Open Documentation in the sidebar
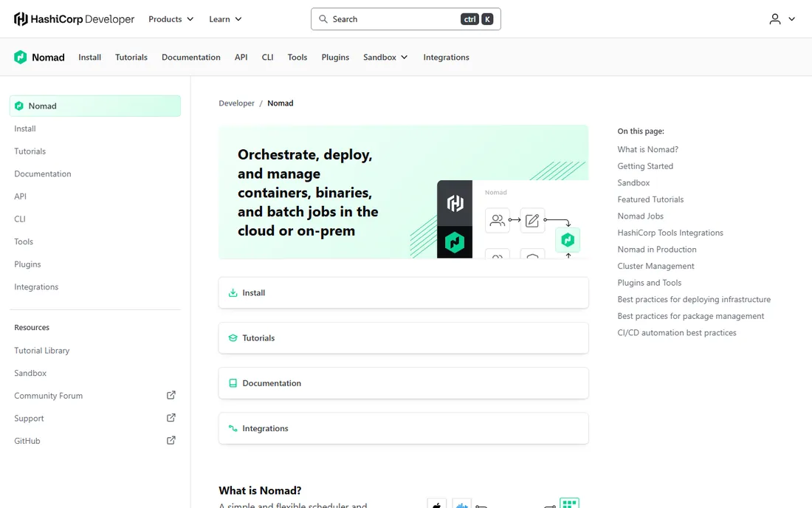812x508 pixels. (x=43, y=174)
